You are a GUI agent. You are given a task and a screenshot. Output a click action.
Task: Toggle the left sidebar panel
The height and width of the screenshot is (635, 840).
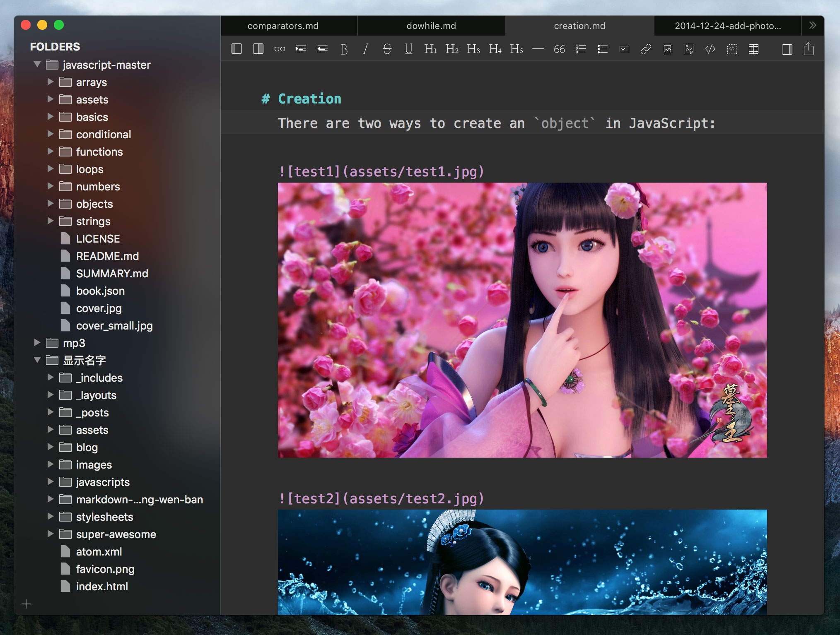[237, 49]
